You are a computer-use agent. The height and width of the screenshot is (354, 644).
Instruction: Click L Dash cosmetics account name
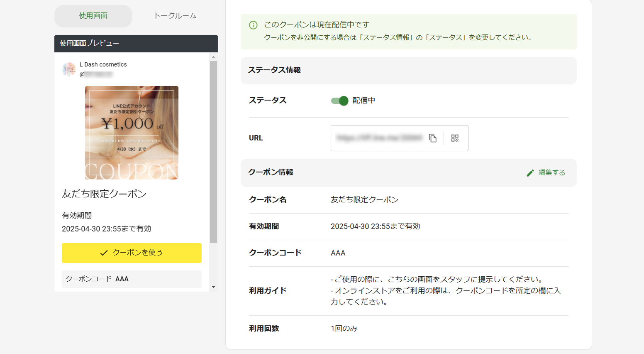point(103,64)
